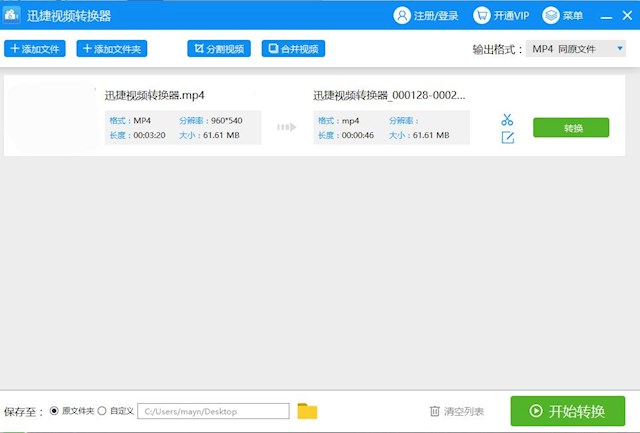Open the 注册/登录 account login

[426, 16]
